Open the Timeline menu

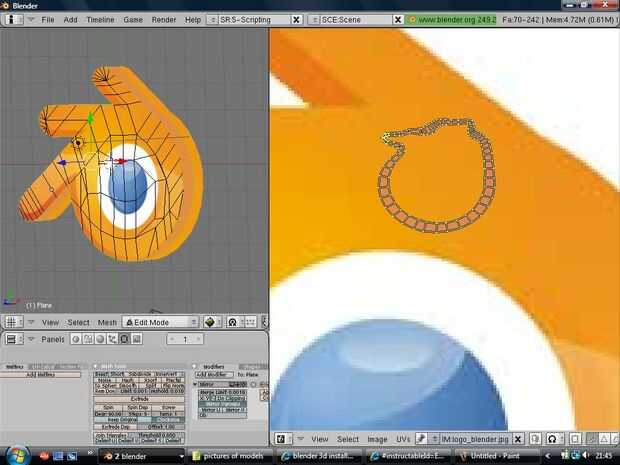coord(100,19)
